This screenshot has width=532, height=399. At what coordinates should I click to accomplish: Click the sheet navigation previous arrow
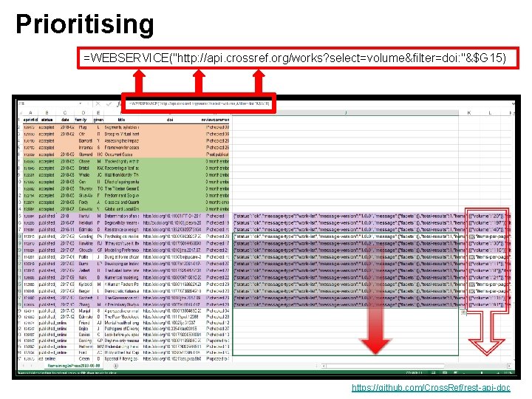pos(24,366)
